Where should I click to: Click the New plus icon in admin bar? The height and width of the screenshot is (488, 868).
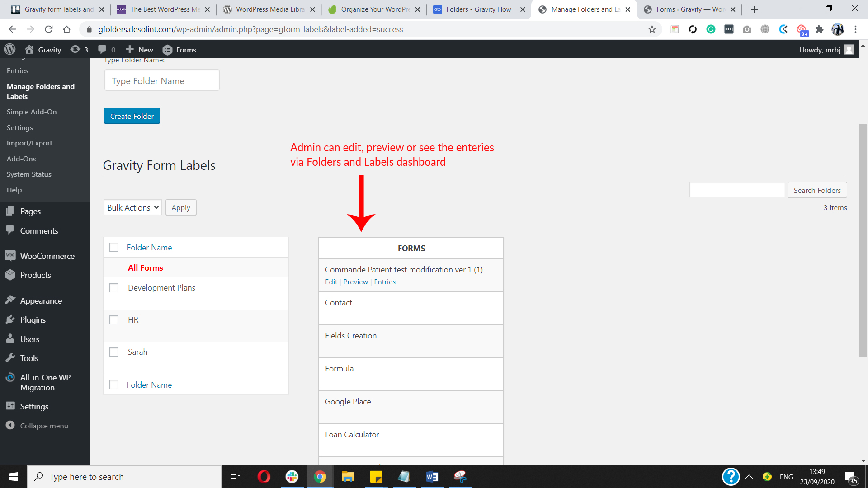tap(130, 49)
